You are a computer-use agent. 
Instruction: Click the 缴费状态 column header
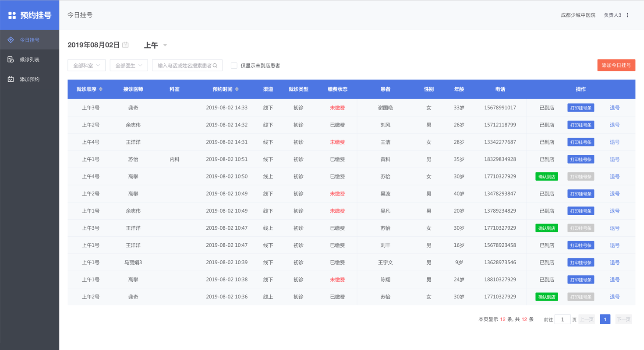coord(337,89)
